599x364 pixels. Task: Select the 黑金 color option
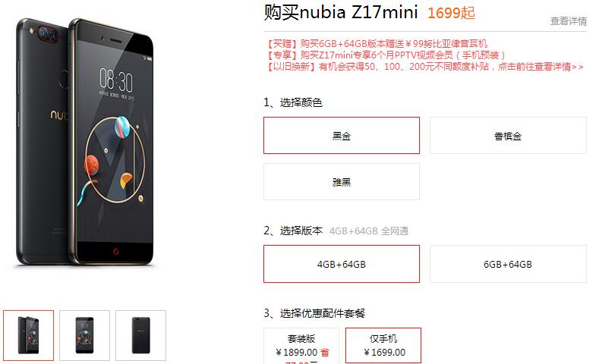tap(341, 136)
